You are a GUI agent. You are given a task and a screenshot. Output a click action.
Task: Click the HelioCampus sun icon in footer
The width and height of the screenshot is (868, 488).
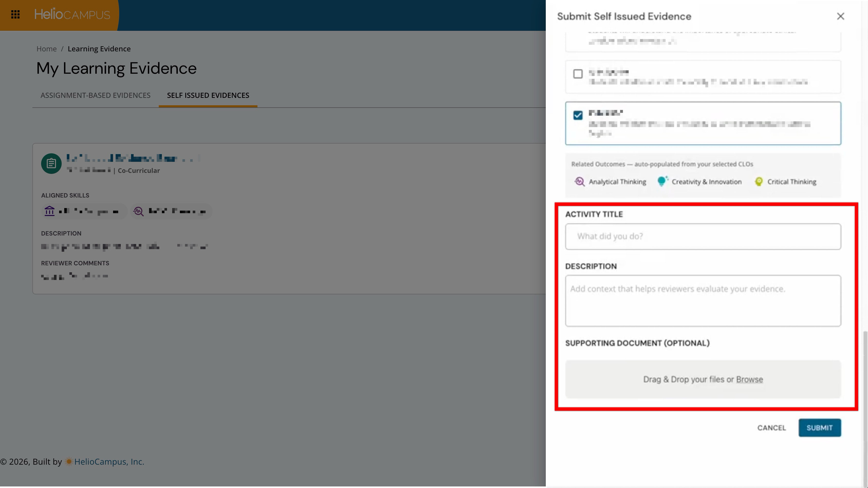[69, 462]
